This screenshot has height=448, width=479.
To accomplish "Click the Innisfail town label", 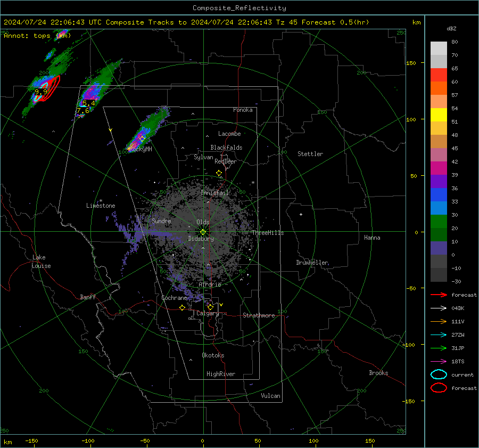I will click(x=214, y=193).
